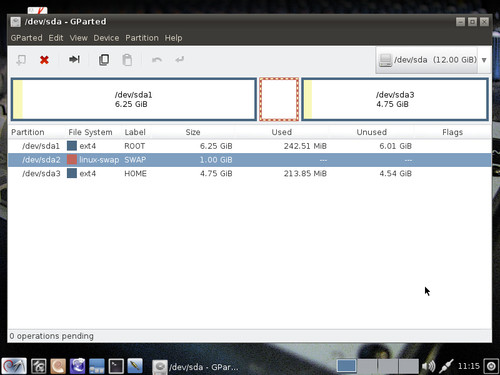Image resolution: width=500 pixels, height=375 pixels.
Task: Select the /dev/sda3 block in disk map
Action: (x=395, y=99)
